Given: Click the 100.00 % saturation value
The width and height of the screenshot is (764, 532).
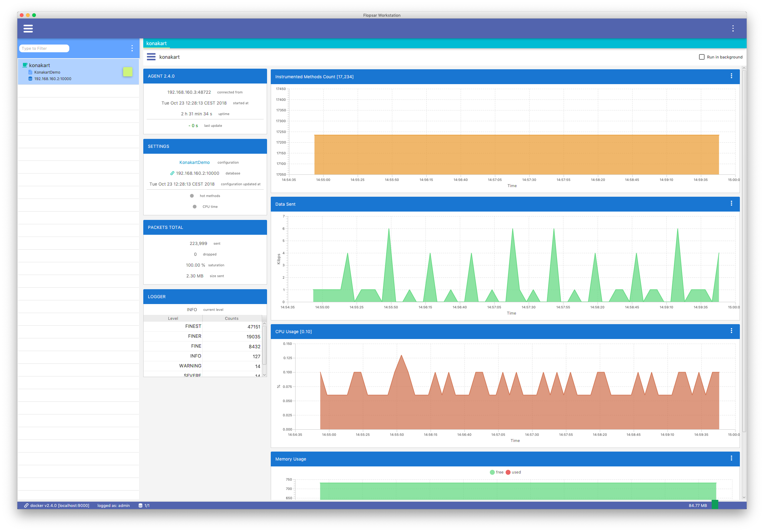Looking at the screenshot, I should tap(195, 265).
